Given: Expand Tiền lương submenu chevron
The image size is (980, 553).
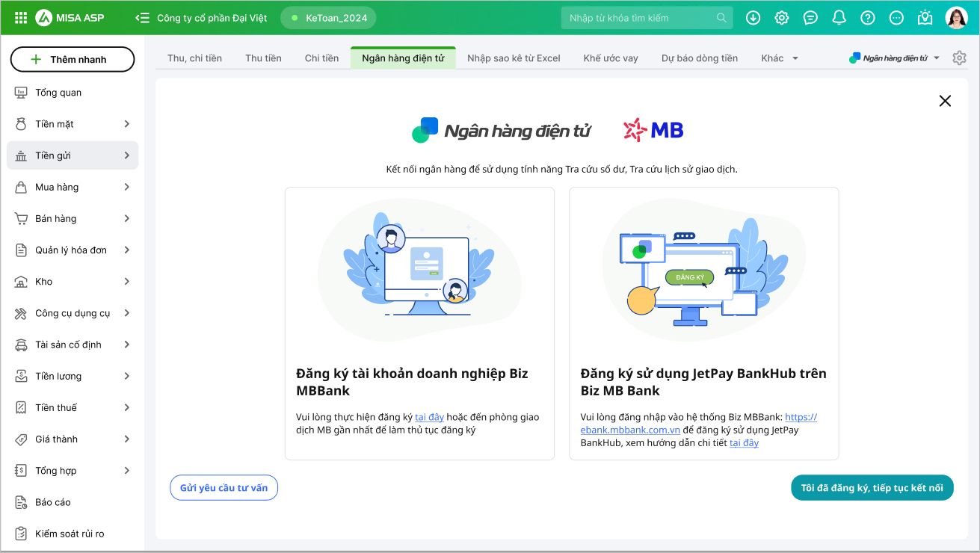Looking at the screenshot, I should tap(127, 376).
